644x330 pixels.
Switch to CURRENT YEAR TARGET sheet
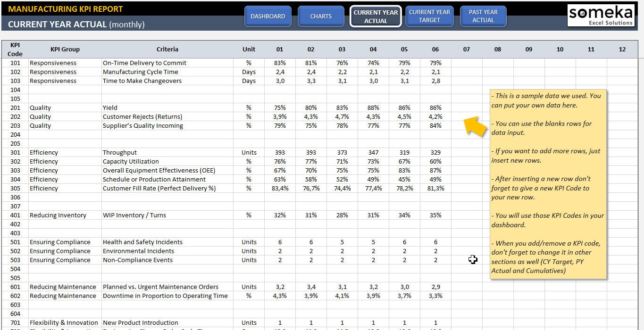(429, 16)
